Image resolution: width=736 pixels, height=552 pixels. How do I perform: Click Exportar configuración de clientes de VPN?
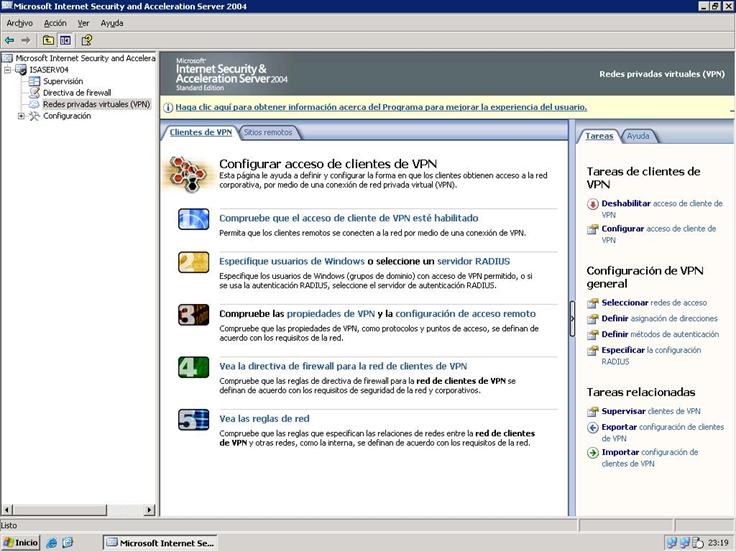tap(663, 433)
